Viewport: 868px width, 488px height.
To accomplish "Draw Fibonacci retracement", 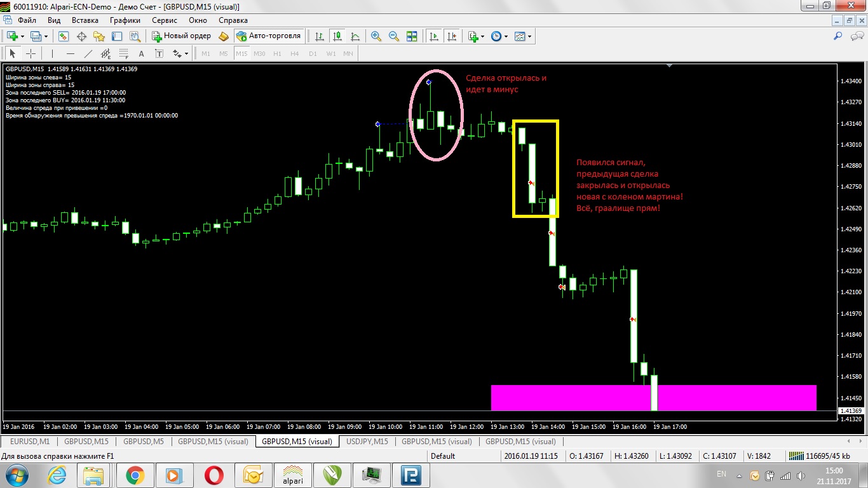I will point(123,53).
